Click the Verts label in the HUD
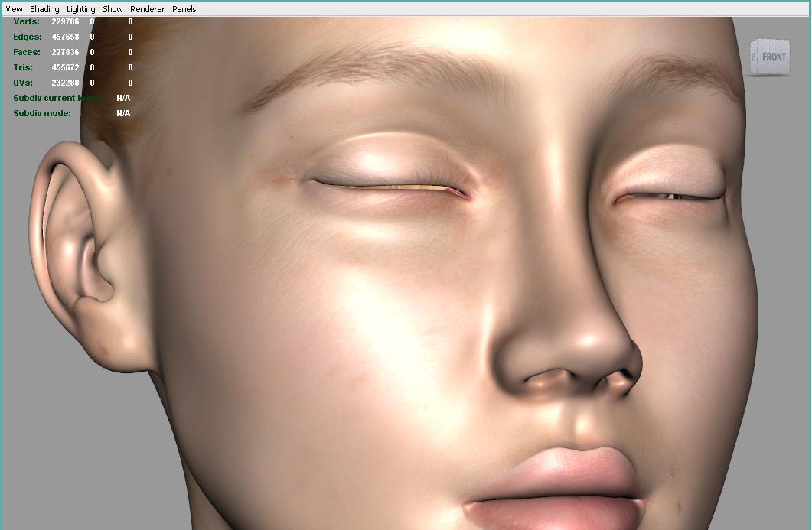Viewport: 812px width, 530px height. [27, 21]
